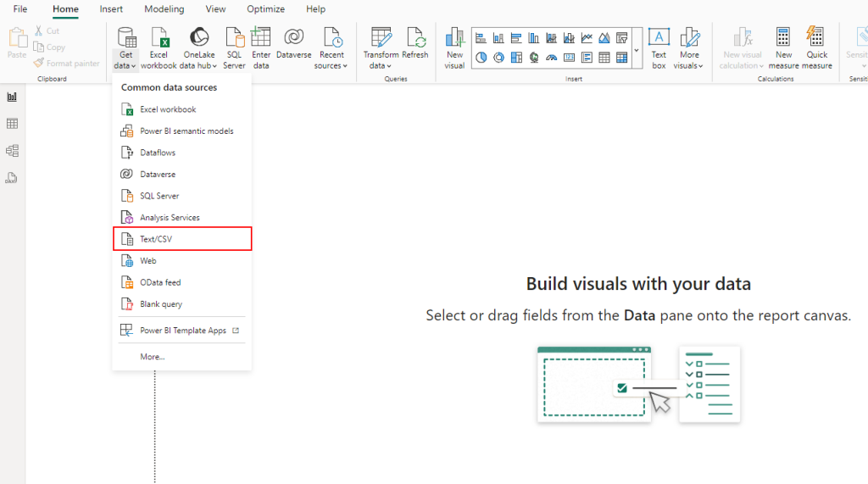Expand the visuals gallery arrow
868x484 pixels.
point(637,48)
